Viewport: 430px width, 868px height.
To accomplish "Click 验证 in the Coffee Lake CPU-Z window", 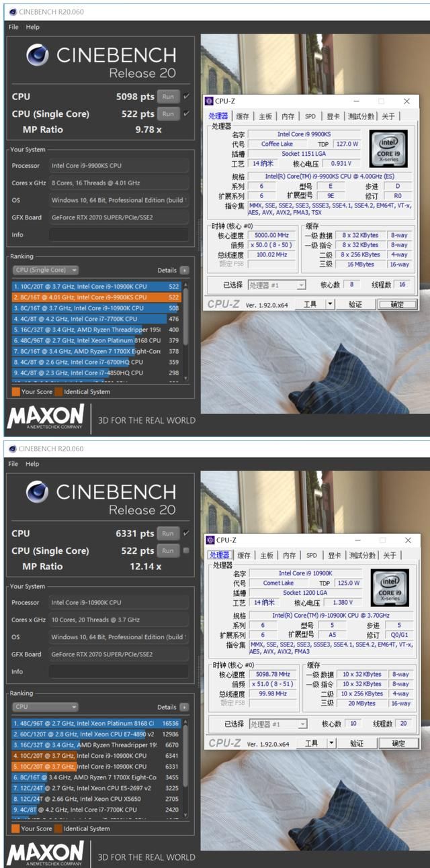I will (355, 304).
